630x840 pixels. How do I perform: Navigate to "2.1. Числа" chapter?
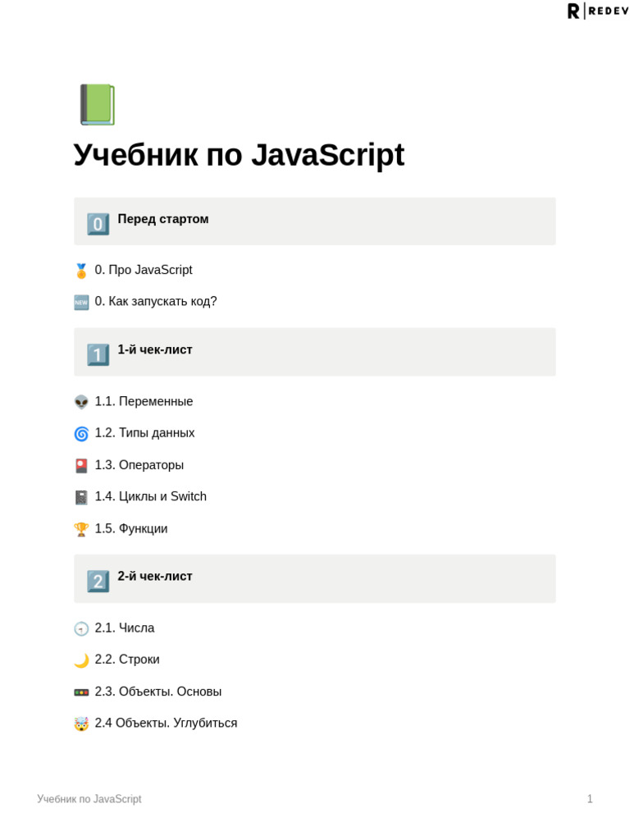point(125,628)
